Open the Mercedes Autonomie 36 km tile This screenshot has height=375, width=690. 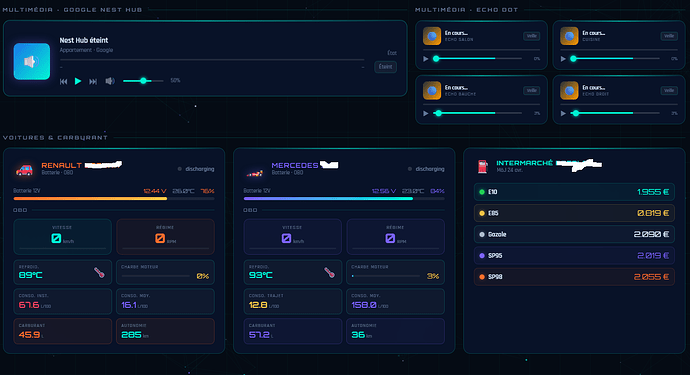(396, 331)
